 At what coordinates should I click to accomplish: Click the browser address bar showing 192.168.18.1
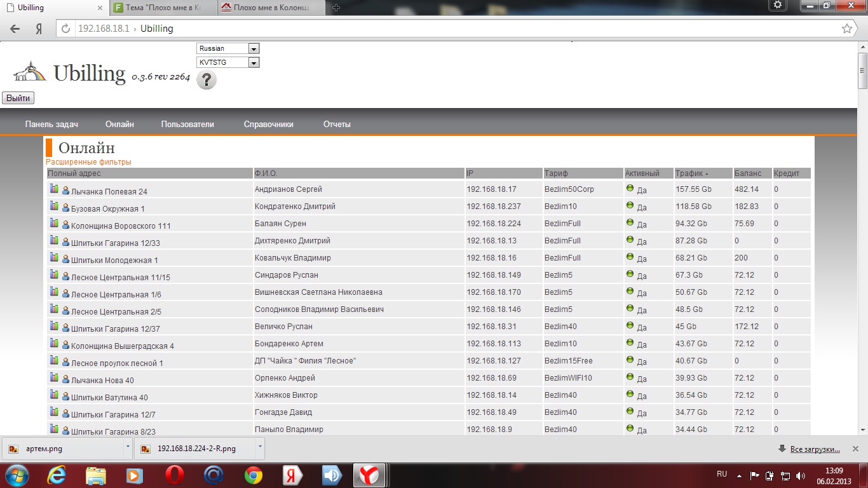click(445, 29)
